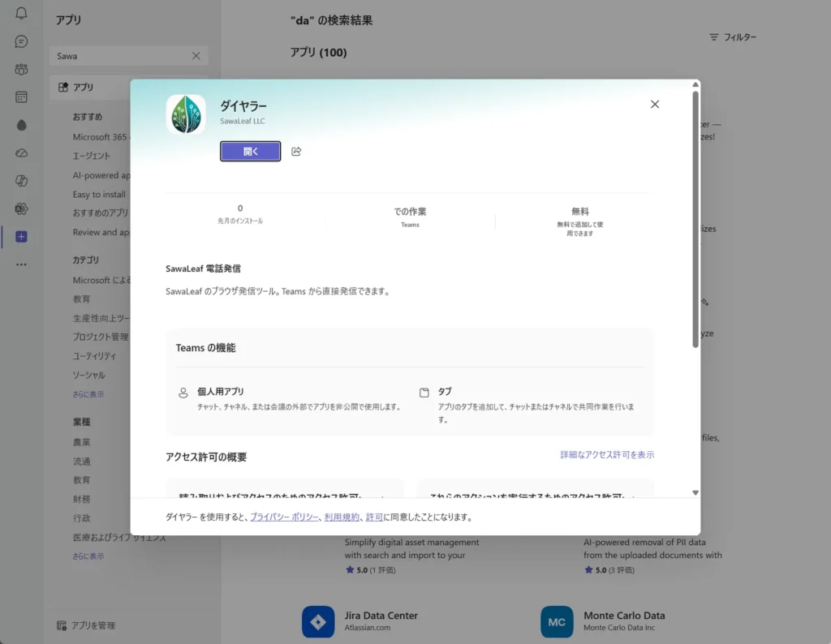
Task: Click the share icon next to 開く
Action: pyautogui.click(x=296, y=152)
